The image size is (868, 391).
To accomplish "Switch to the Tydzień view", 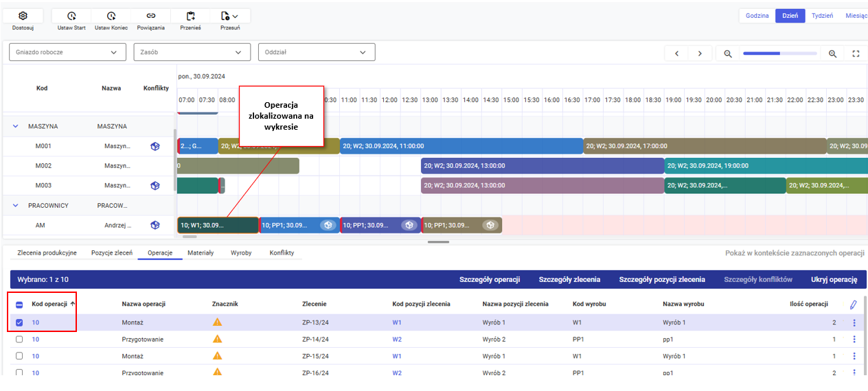I will 822,16.
